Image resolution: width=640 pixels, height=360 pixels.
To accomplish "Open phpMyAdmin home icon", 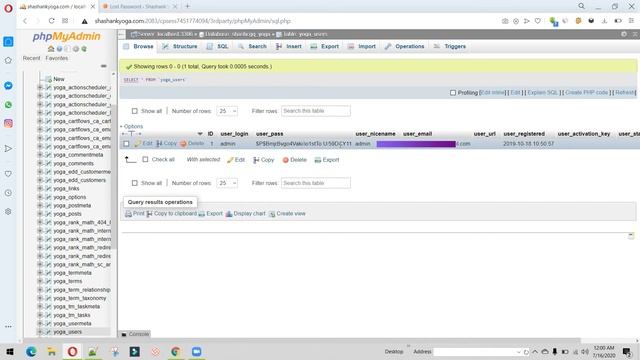I will click(51, 49).
